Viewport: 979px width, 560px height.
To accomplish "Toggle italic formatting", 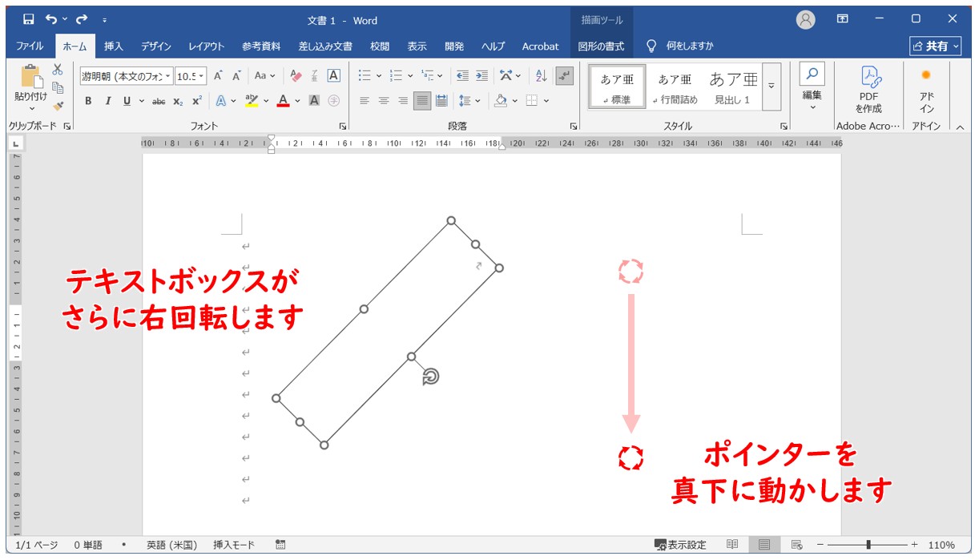I will pyautogui.click(x=107, y=101).
